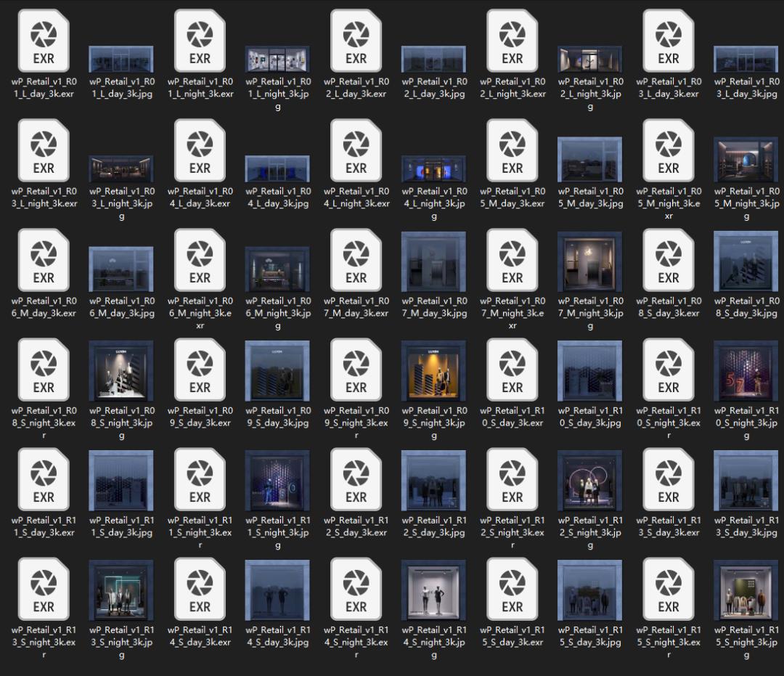The width and height of the screenshot is (784, 676).
Task: Select the wP_Retail_v1_R12_S_night_3k.exr file icon
Action: (513, 479)
